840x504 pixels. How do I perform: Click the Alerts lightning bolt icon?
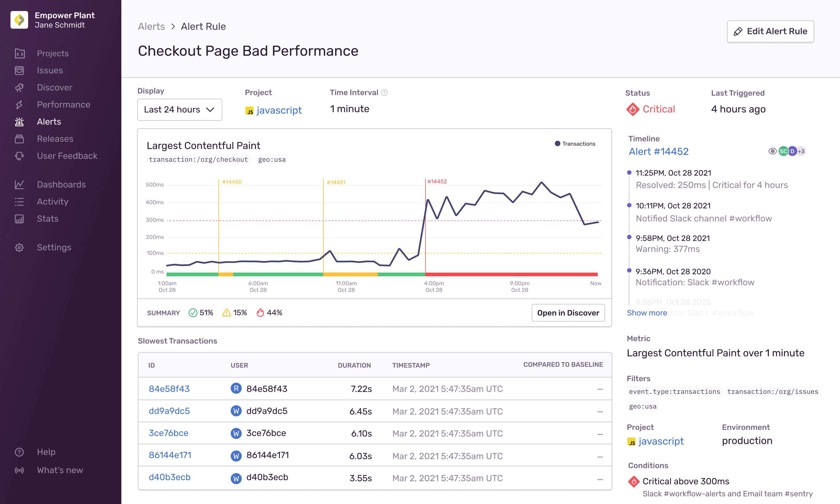point(19,121)
